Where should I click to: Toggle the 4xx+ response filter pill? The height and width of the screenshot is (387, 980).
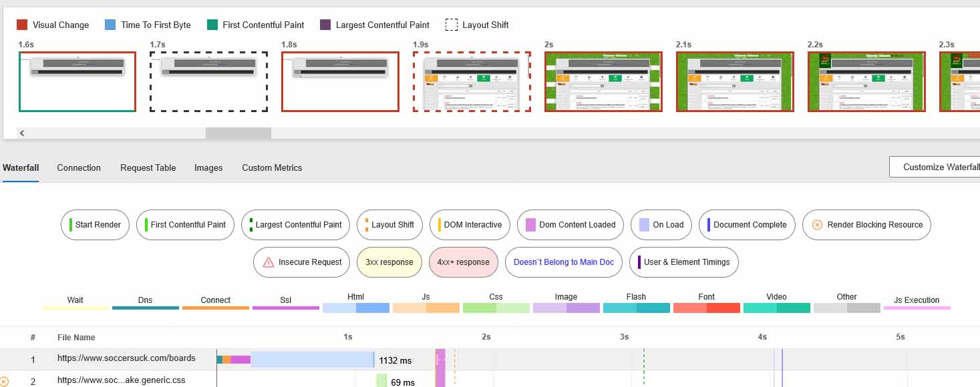(x=463, y=262)
